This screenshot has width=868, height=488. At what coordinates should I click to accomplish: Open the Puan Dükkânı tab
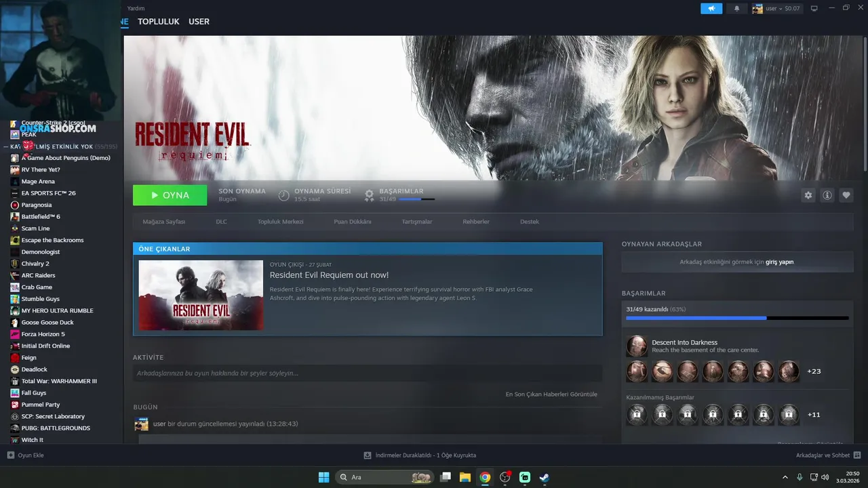[x=353, y=222]
